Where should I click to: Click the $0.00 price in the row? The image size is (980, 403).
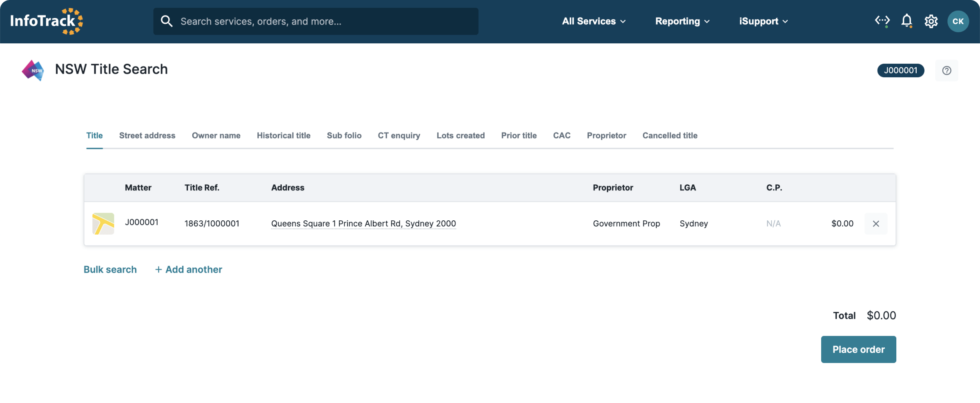point(842,224)
